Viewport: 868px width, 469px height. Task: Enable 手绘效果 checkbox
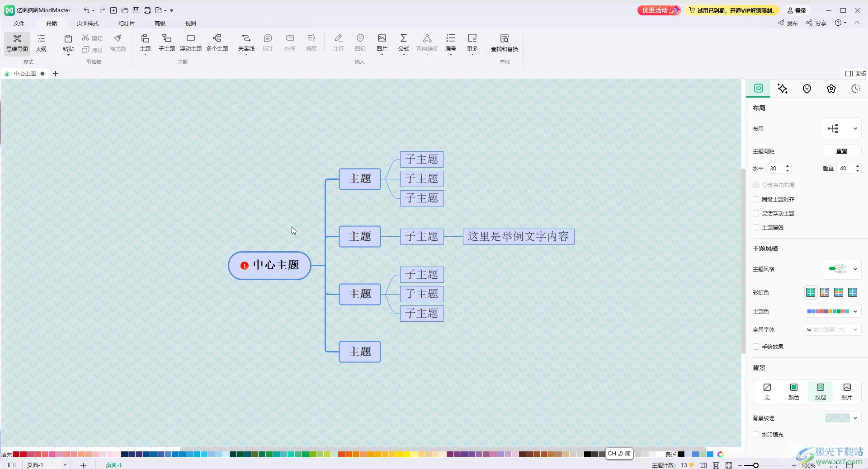(756, 347)
